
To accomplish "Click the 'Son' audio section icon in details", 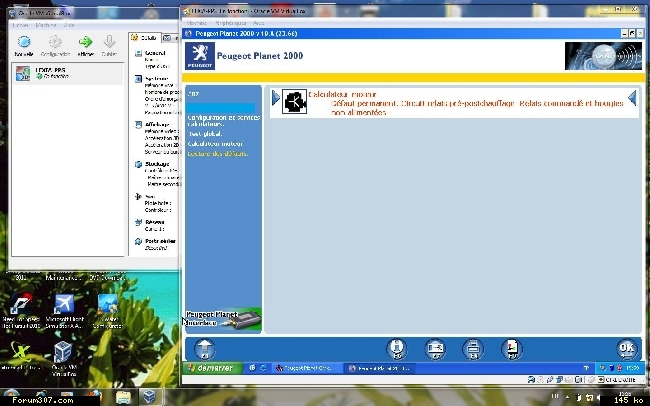I will (138, 196).
